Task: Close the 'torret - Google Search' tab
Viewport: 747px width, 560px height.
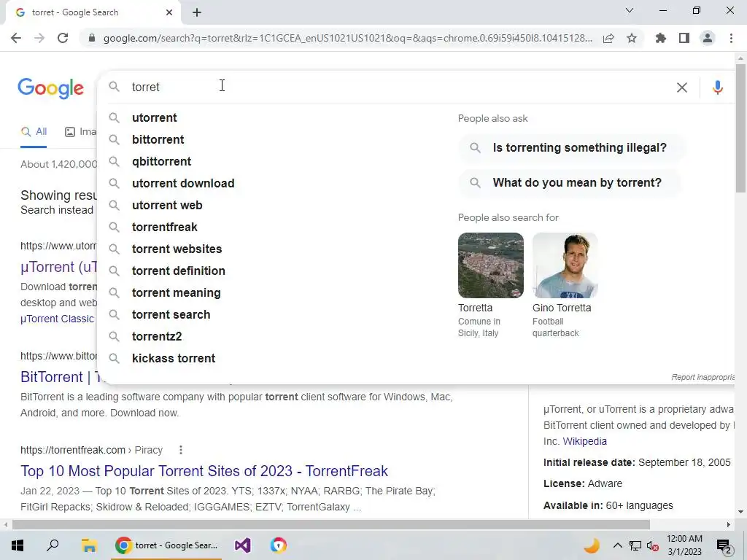Action: pos(169,12)
